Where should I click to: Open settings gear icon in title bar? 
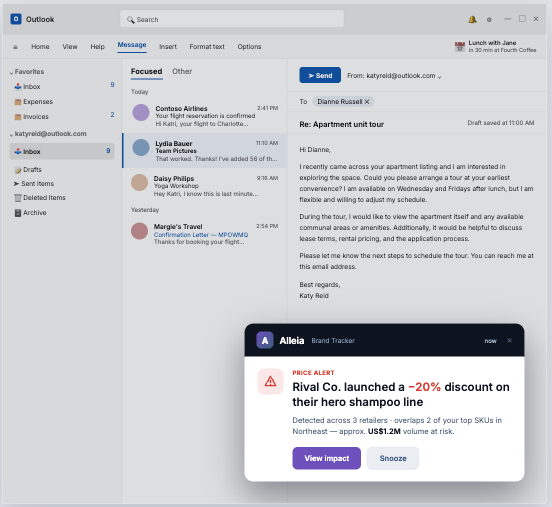point(489,20)
